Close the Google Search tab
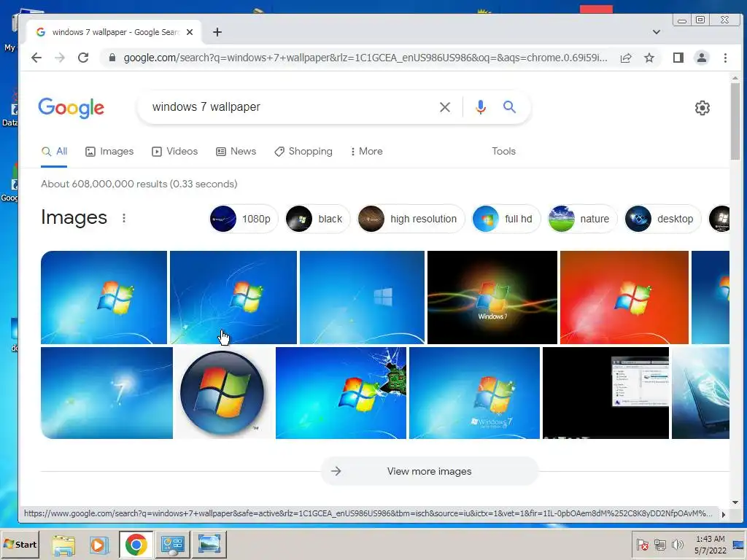Image resolution: width=747 pixels, height=560 pixels. 190,32
